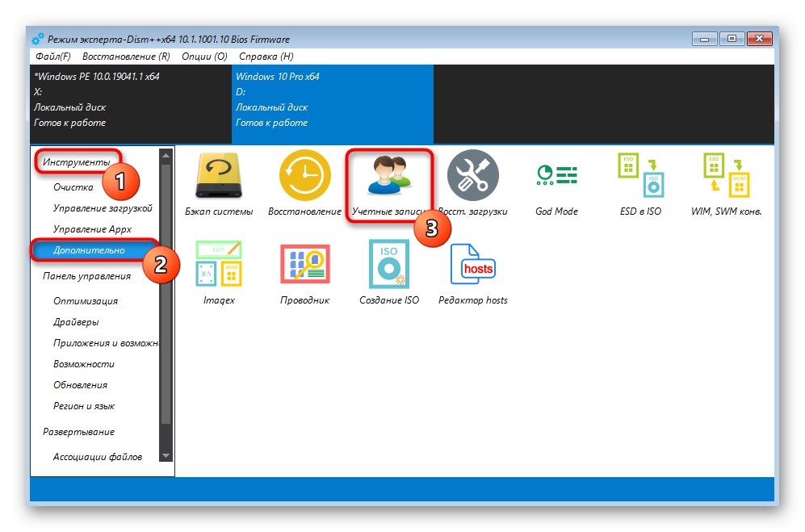
Task: Launch the Восстановление restore tool icon
Action: tap(304, 183)
